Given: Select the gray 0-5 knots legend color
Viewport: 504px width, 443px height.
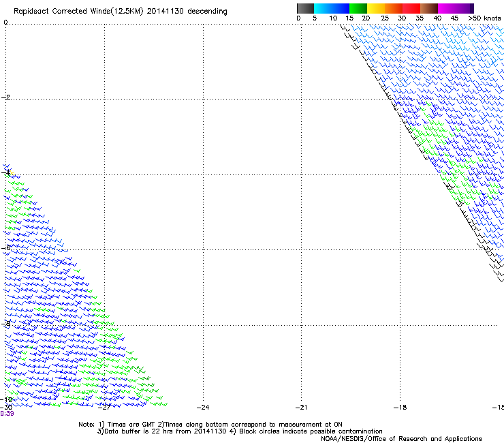Looking at the screenshot, I should (305, 8).
